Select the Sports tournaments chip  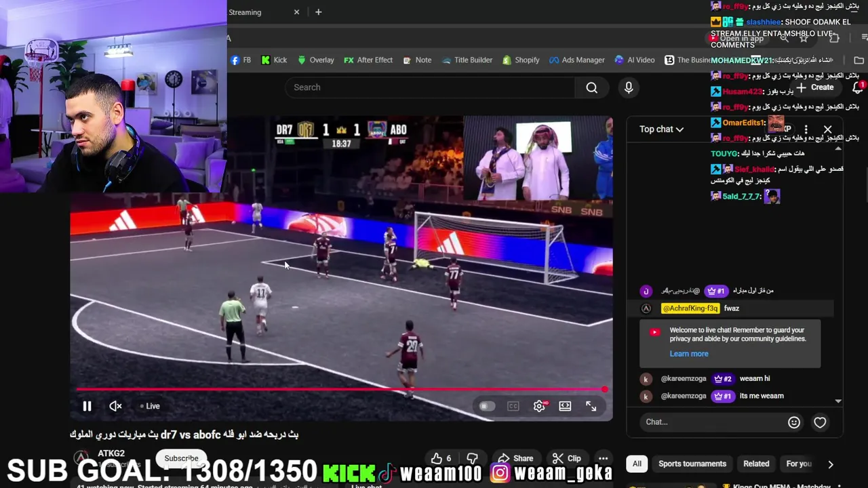pos(692,464)
